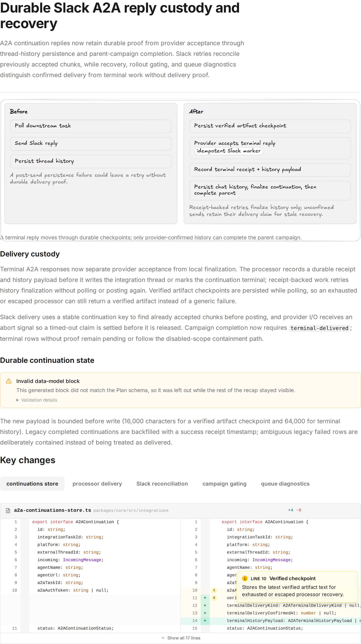Click the +4 −0 diff stats

click(294, 510)
